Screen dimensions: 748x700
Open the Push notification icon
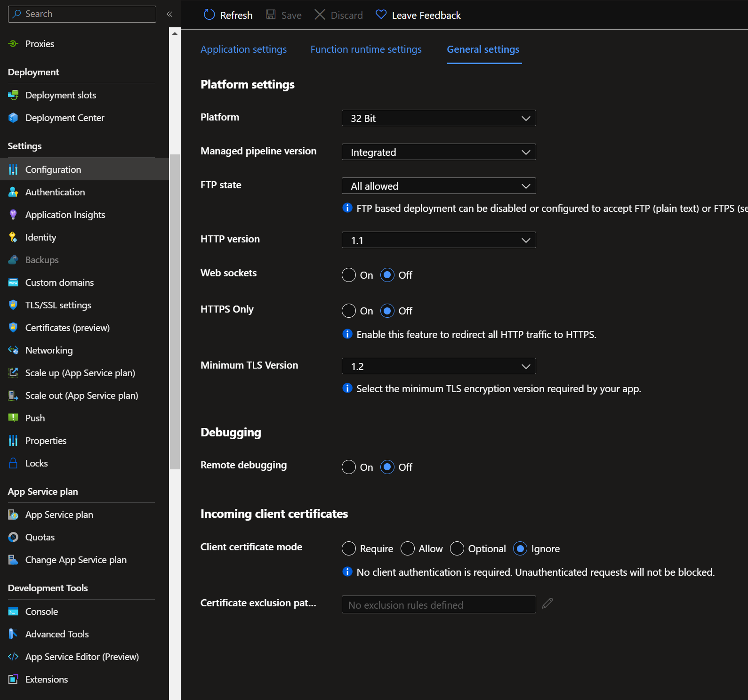pyautogui.click(x=13, y=418)
